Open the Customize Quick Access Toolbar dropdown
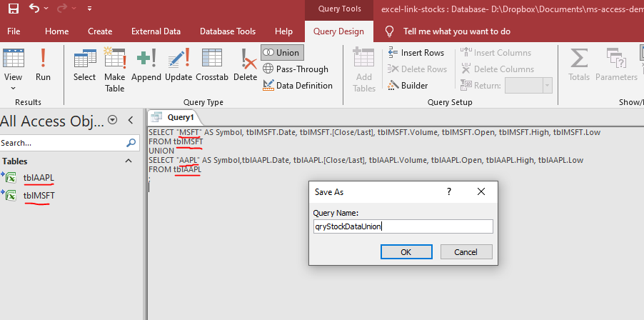Screen dimensions: 644x320 [89, 9]
